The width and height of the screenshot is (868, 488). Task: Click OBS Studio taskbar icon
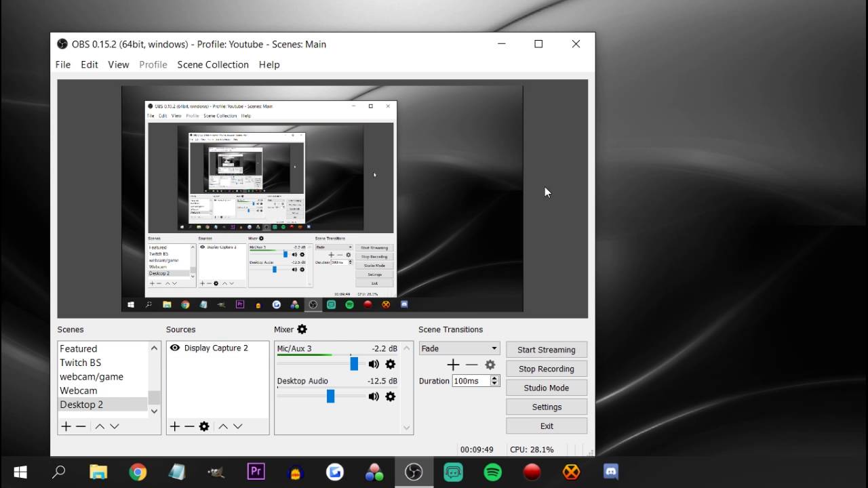click(414, 472)
